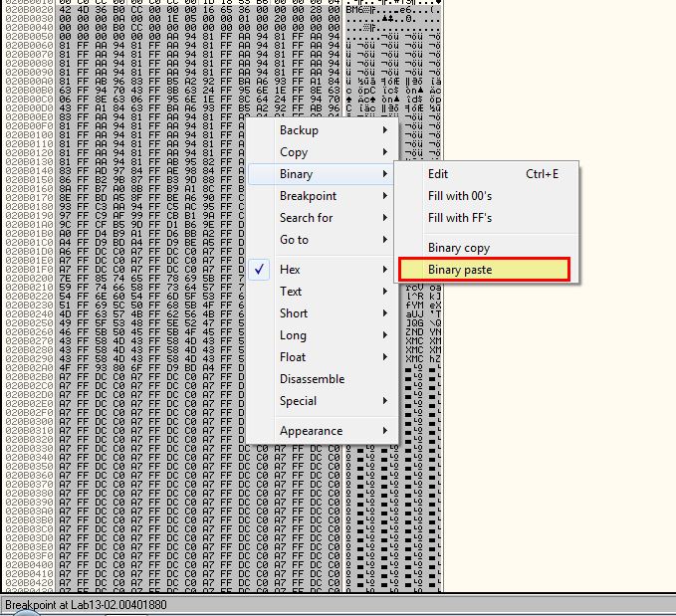Select Disassemble from context menu
Image resolution: width=676 pixels, height=616 pixels.
tap(322, 379)
